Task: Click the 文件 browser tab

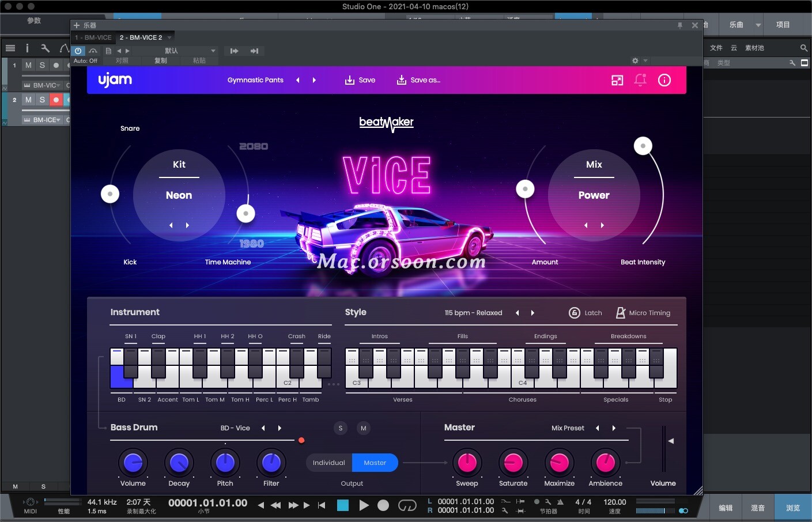Action: [716, 48]
